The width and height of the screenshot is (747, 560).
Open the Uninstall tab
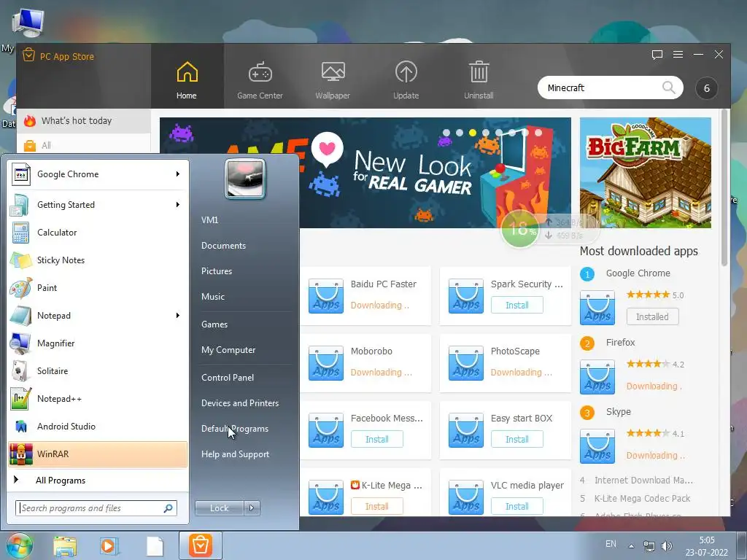click(479, 80)
